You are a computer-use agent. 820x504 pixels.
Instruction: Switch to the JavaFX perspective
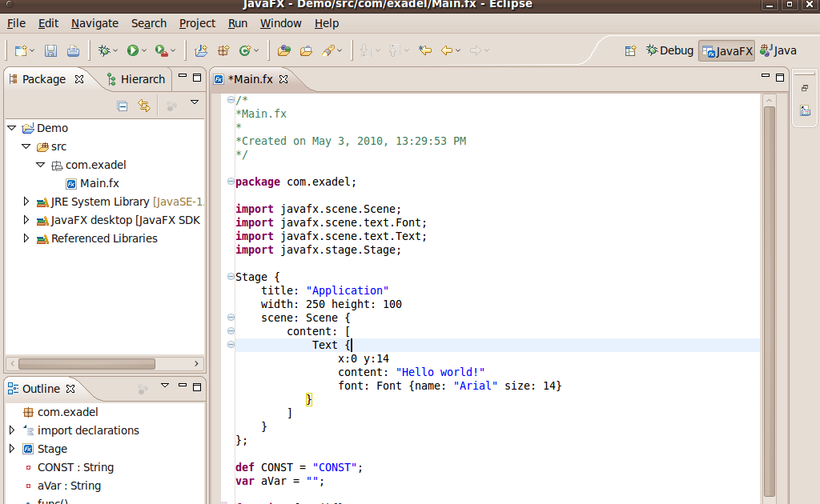pos(727,50)
